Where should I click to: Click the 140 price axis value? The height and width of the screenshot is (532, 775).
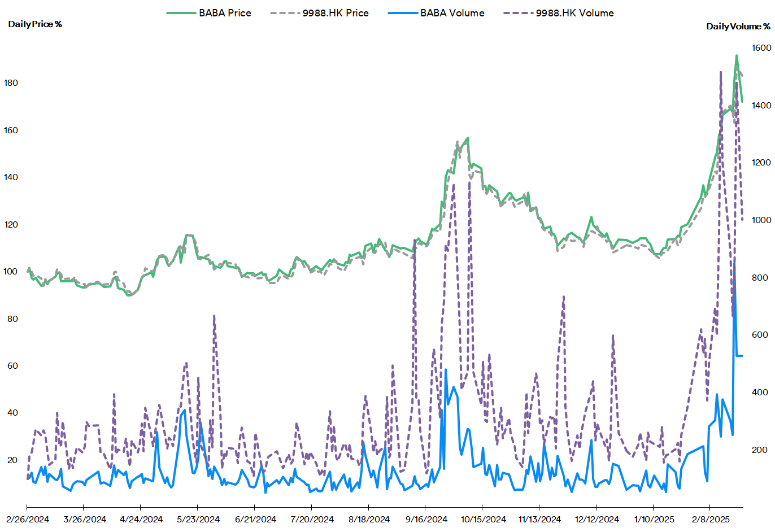click(11, 177)
